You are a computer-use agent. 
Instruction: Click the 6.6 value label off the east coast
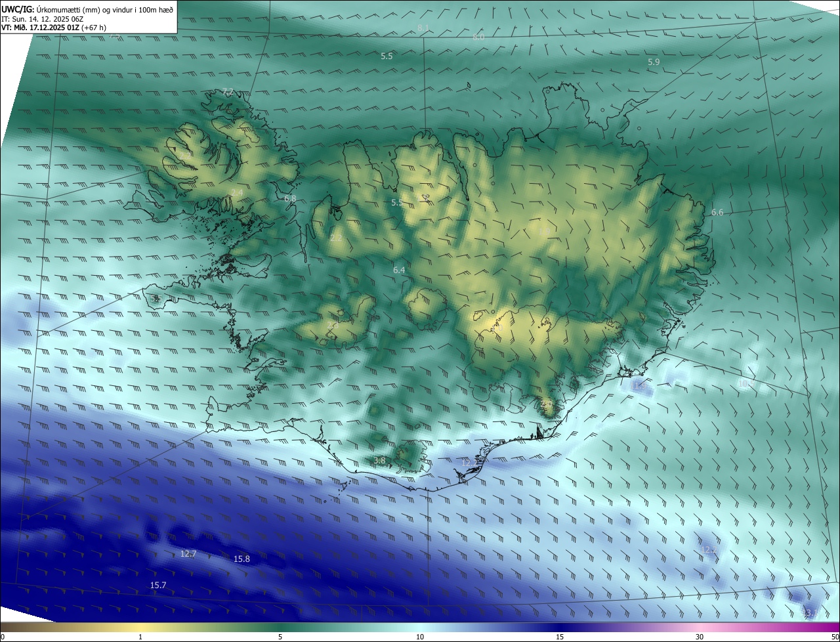click(x=717, y=212)
